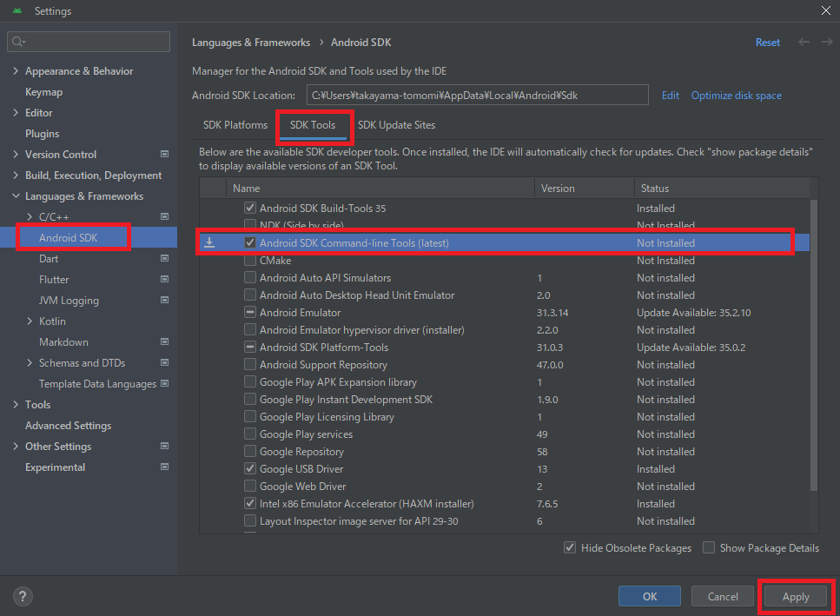Uncheck Intel x86 Emulator Accelerator (HAXM installer)
840x616 pixels.
249,504
